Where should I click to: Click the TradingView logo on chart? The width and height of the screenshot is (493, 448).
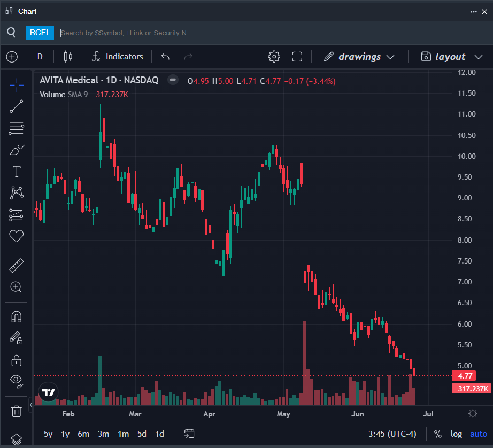49,392
